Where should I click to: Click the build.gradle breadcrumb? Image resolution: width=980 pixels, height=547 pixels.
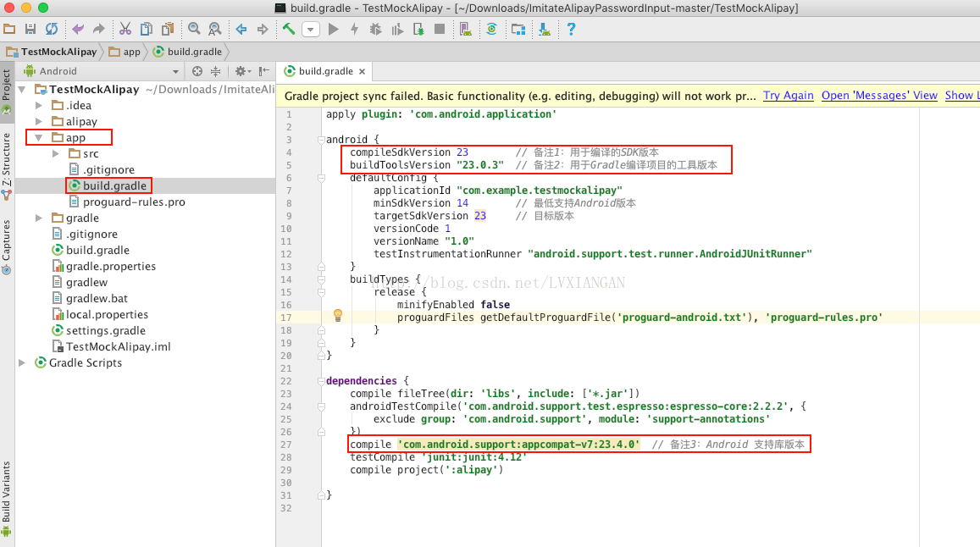coord(187,52)
